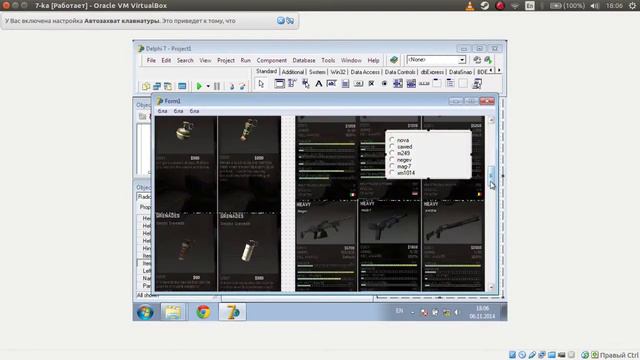Switch to the Win32 palette tab
The height and width of the screenshot is (360, 640).
point(338,72)
